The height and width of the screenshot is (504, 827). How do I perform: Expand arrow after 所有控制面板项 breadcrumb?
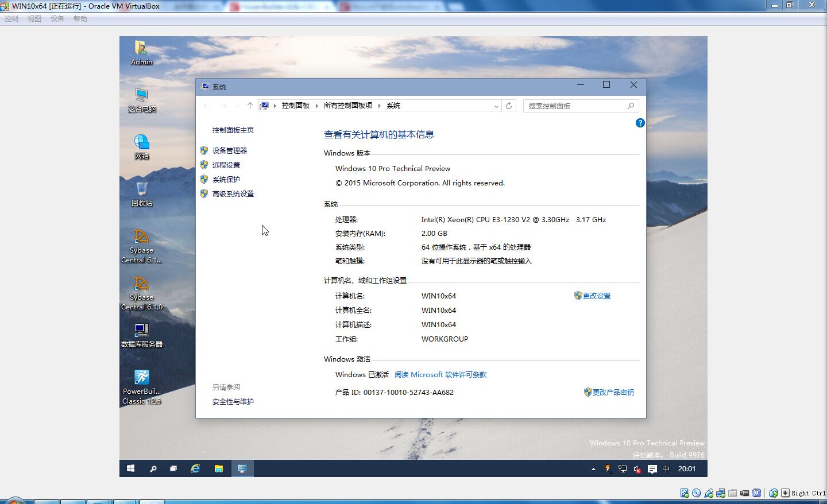click(379, 106)
